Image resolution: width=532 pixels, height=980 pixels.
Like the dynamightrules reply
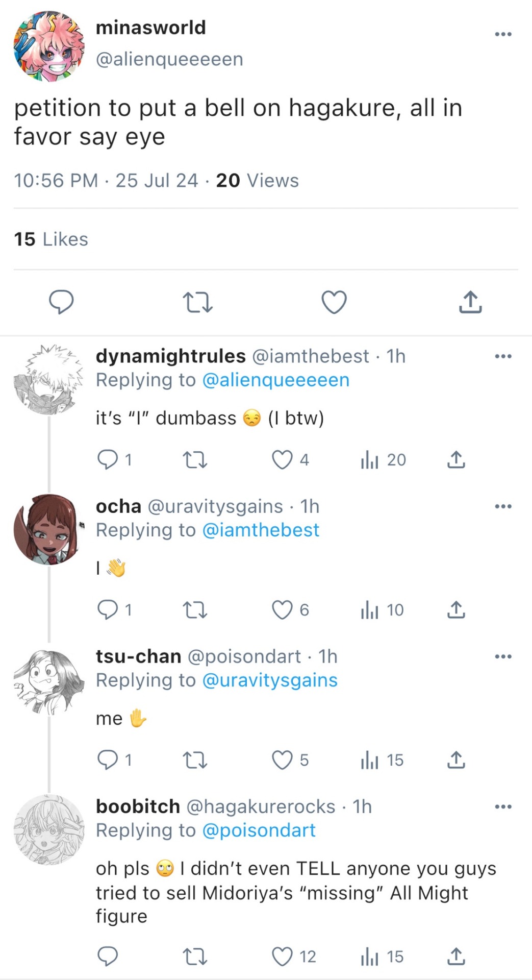coord(282,460)
